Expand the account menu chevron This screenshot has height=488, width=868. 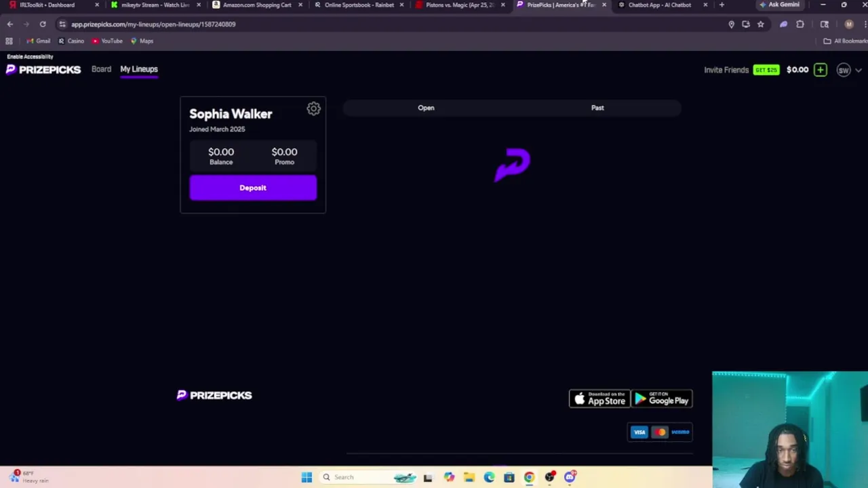859,70
